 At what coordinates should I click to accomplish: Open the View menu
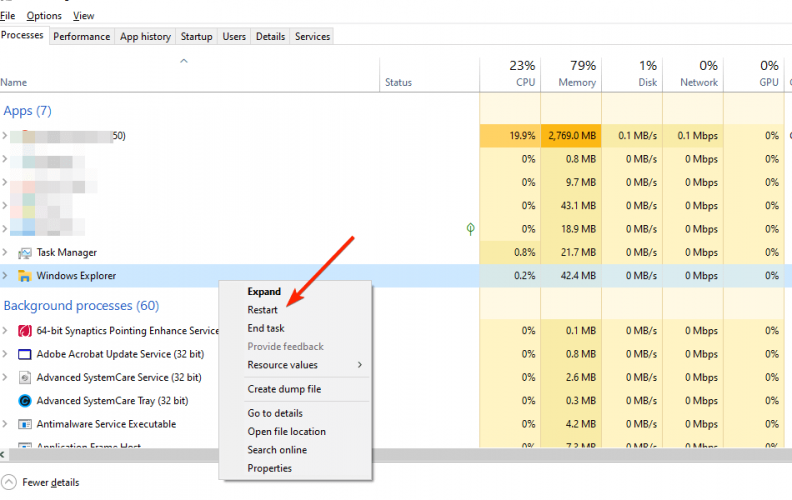(83, 16)
